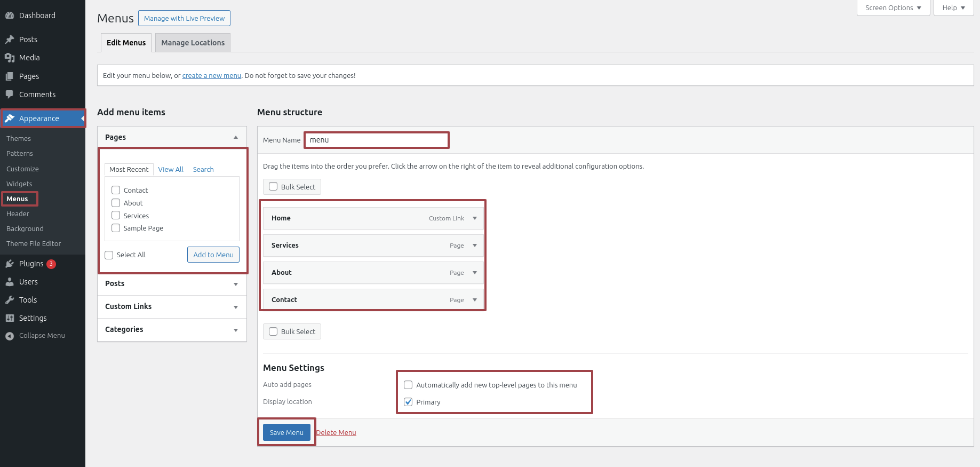Click the Comments speech bubble icon
The width and height of the screenshot is (980, 467).
10,94
